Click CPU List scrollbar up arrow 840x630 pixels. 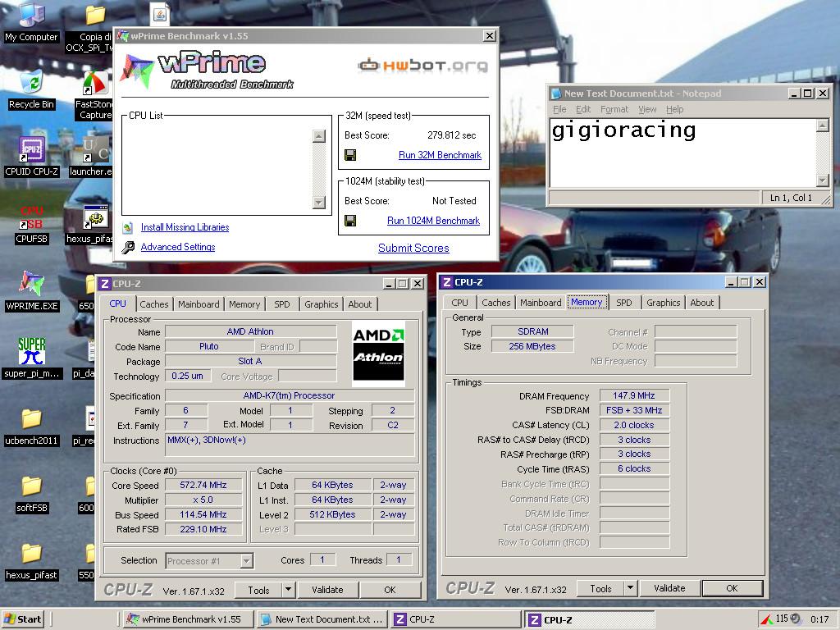[x=319, y=136]
